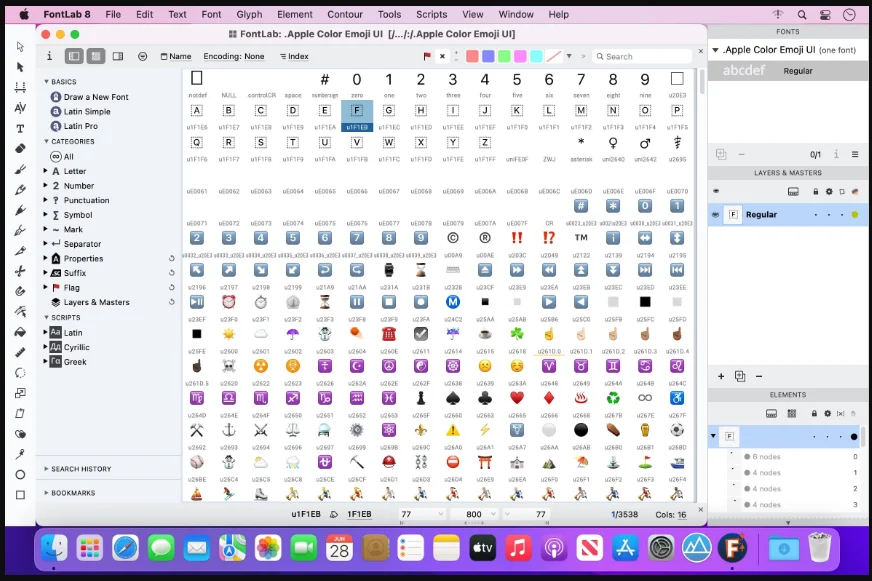Screen dimensions: 872x581
Task: Reset the Flag category with refresh icon
Action: [172, 287]
